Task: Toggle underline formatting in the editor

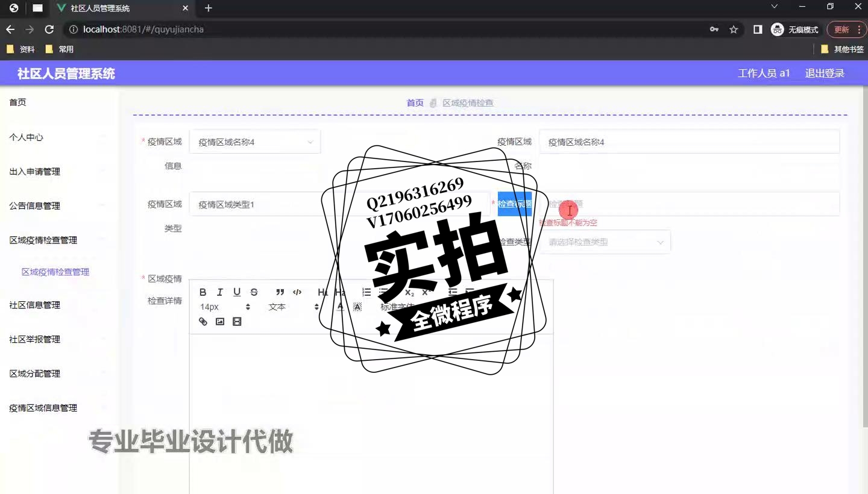Action: [237, 292]
